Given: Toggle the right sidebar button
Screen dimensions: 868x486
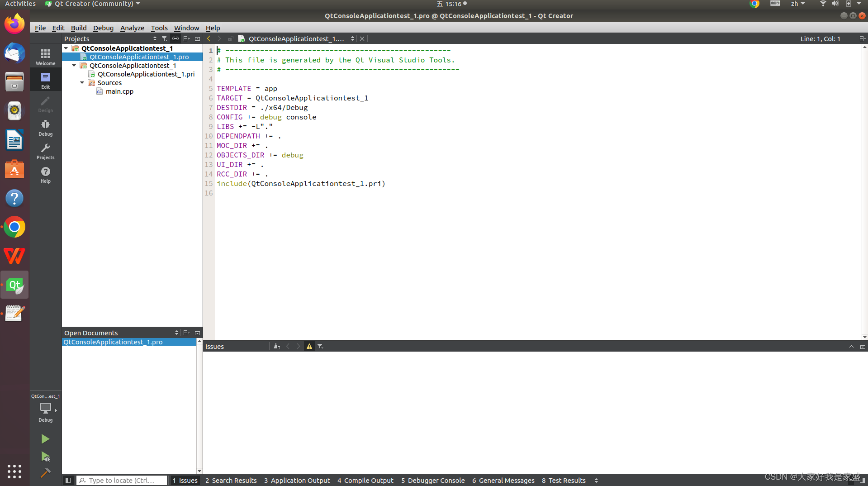Looking at the screenshot, I should click(862, 481).
